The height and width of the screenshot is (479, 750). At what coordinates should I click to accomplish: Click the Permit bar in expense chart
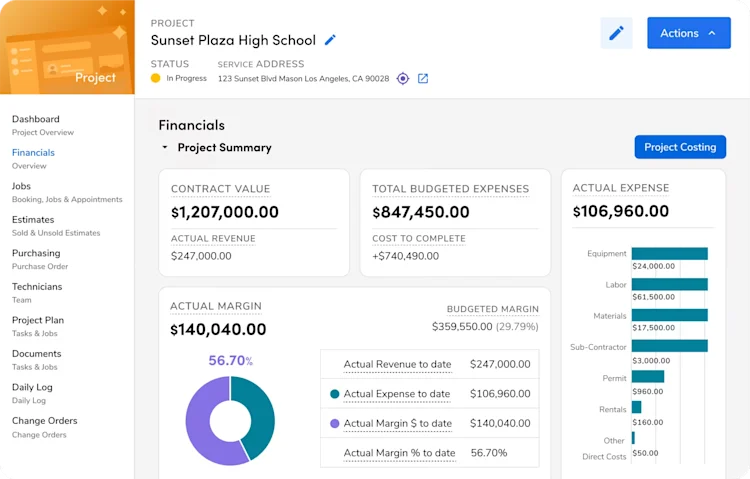648,377
